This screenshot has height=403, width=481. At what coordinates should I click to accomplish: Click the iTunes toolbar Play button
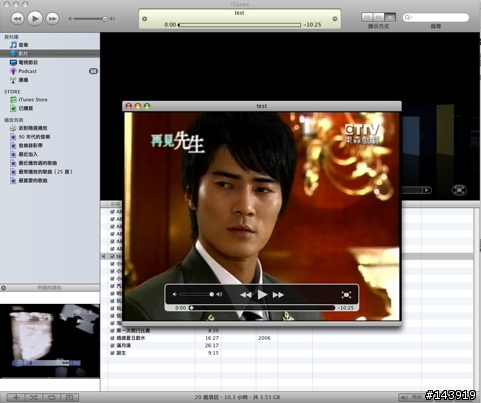pyautogui.click(x=35, y=18)
